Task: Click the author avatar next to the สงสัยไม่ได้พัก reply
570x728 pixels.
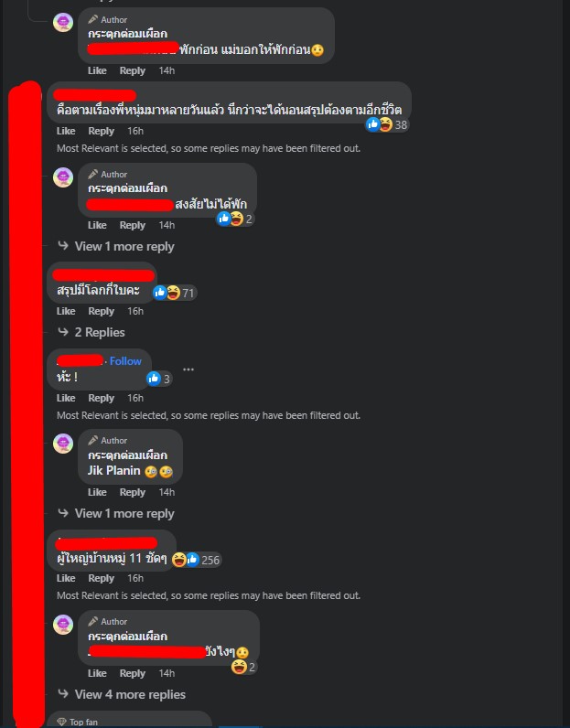Action: [63, 177]
